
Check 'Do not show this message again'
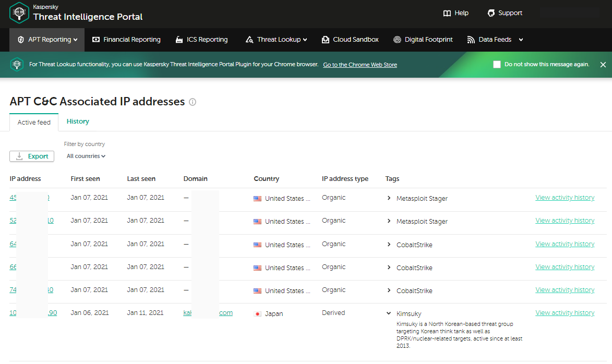(497, 64)
